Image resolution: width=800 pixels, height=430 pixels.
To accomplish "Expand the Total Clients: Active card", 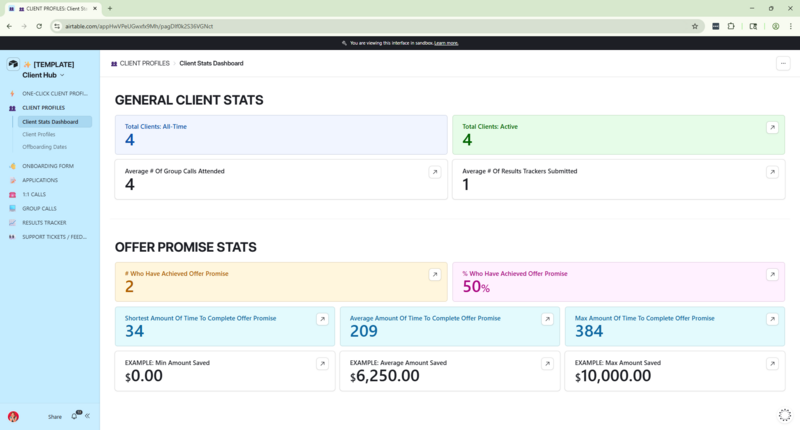I will coord(772,128).
